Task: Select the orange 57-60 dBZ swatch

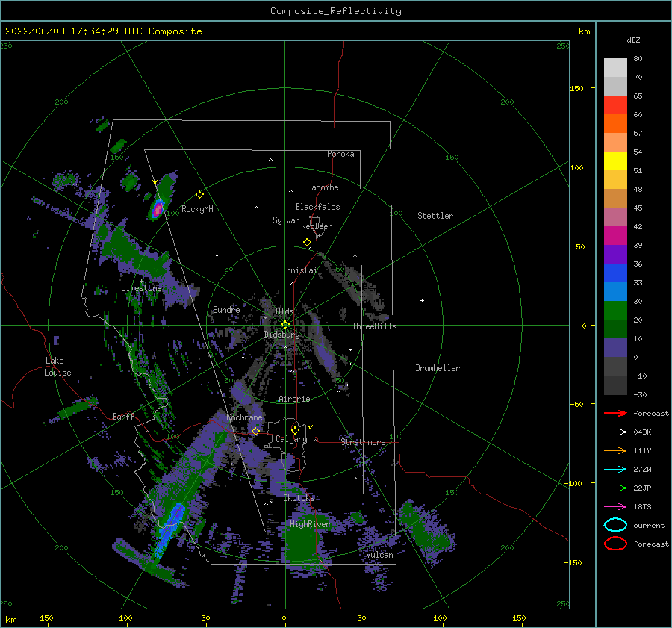Action: (x=615, y=124)
